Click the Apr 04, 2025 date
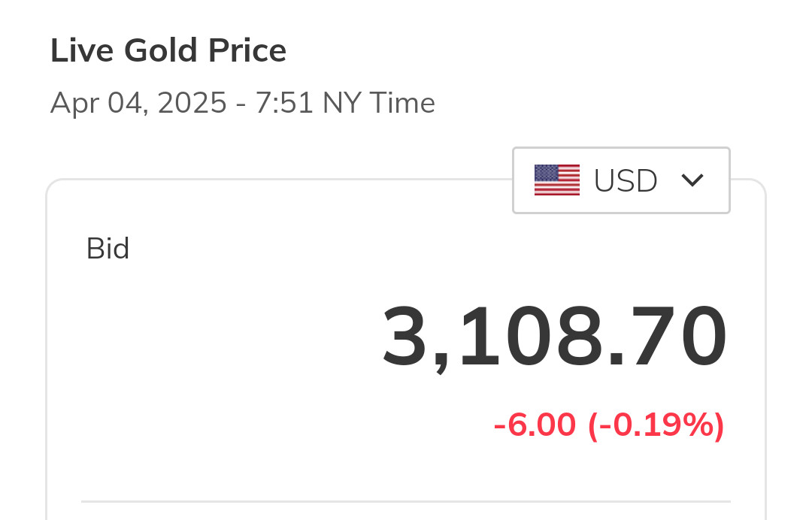 click(138, 103)
